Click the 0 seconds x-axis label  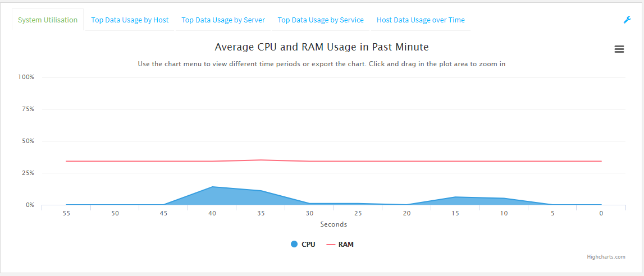[601, 214]
